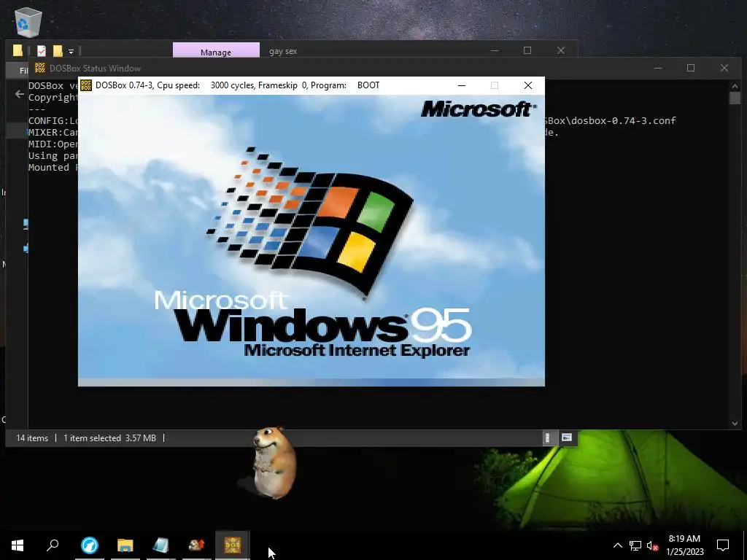Close the File Explorer window

point(561,50)
